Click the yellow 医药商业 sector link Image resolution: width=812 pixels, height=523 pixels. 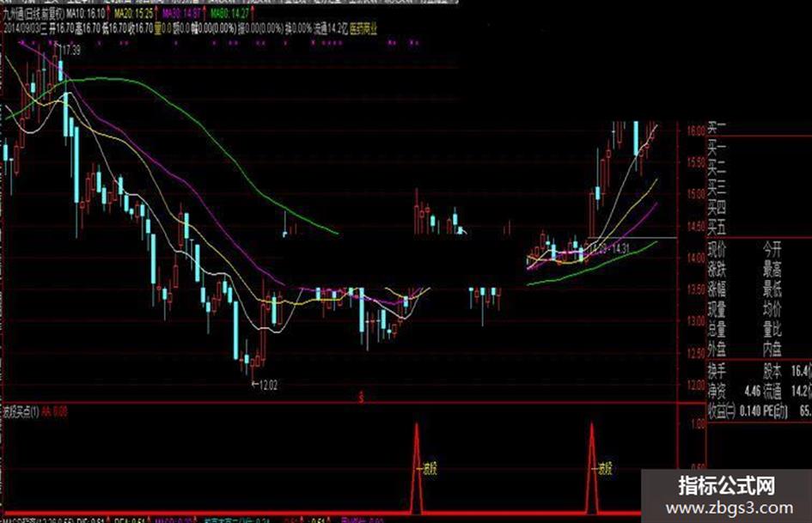click(363, 29)
